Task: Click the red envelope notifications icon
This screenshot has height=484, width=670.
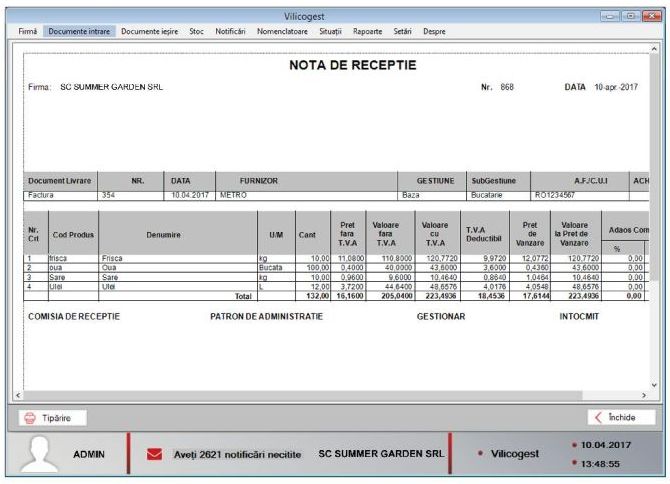Action: tap(154, 454)
